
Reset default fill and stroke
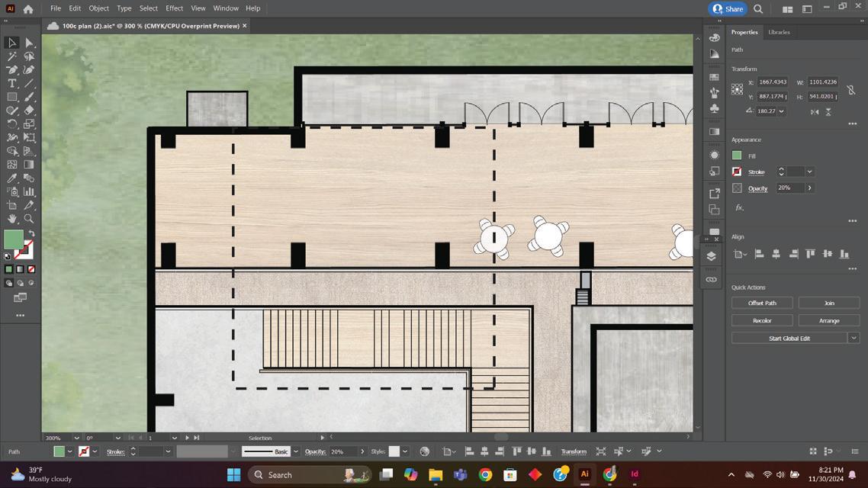(x=7, y=256)
